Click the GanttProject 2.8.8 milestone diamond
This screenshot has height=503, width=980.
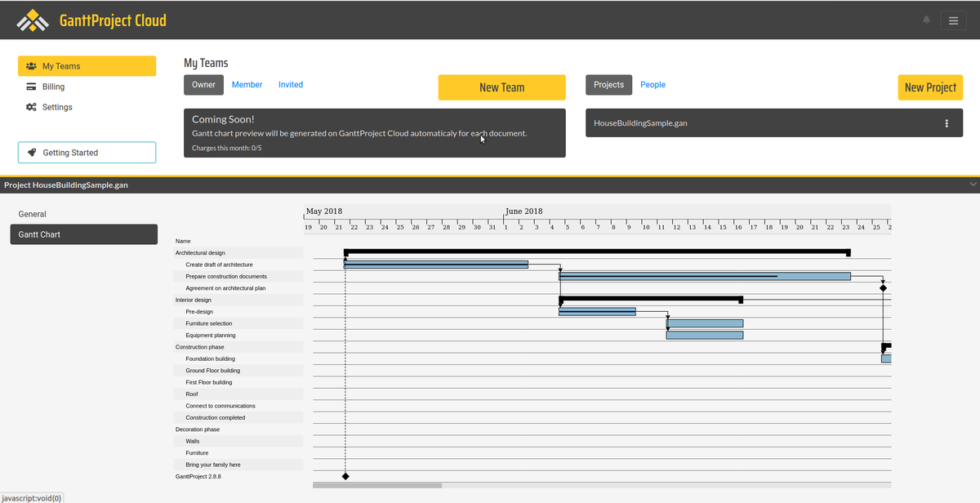[x=345, y=476]
